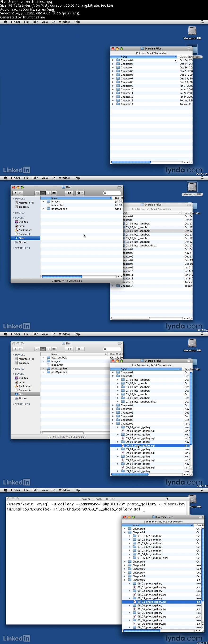Click the Exercise Files Name column header, 00:02:18 frame
The image size is (208, 644).
(x=158, y=525)
